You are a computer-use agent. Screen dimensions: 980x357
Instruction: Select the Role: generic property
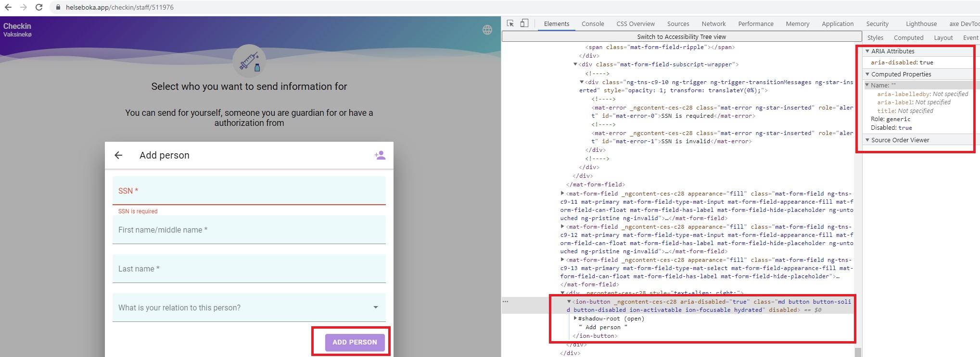click(891, 119)
